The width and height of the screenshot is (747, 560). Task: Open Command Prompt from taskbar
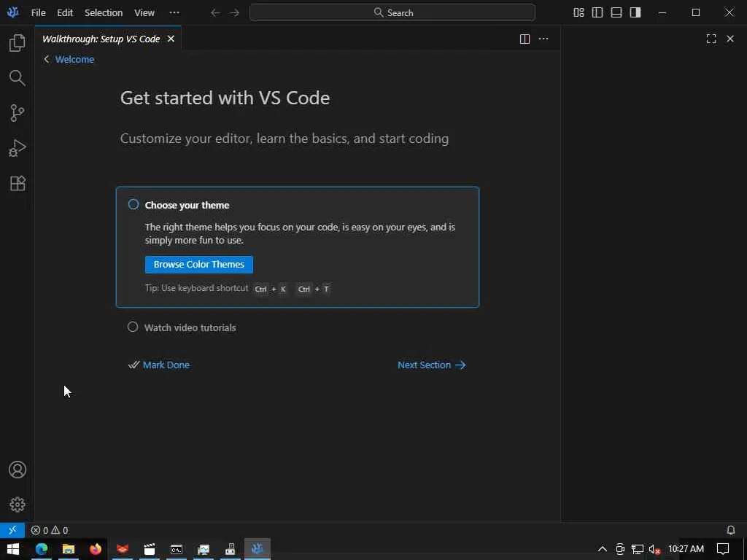177,549
